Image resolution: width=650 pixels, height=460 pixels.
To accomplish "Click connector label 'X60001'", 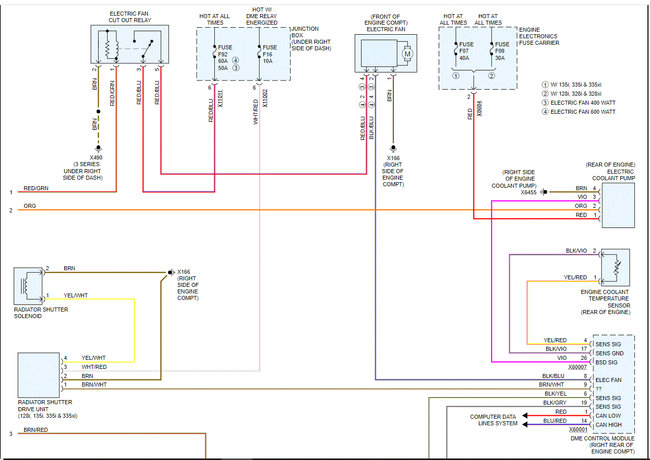I will 577,430.
